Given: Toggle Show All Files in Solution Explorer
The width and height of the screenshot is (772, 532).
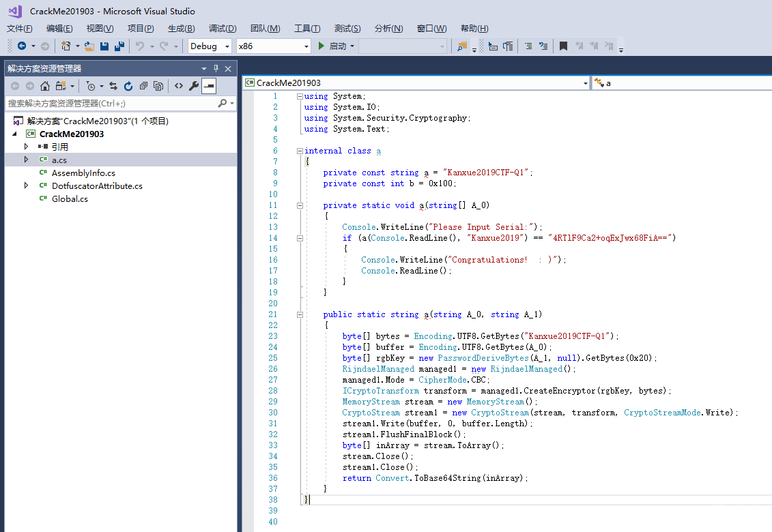Looking at the screenshot, I should pos(158,86).
